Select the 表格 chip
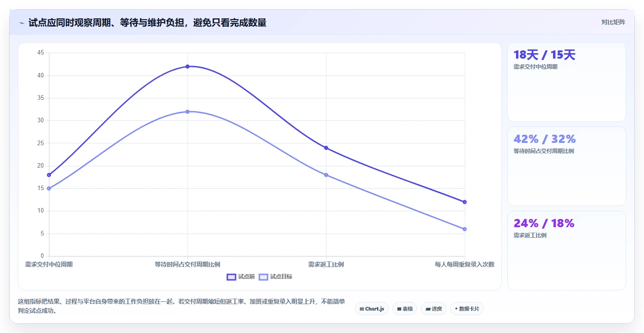The image size is (644, 333). [405, 309]
